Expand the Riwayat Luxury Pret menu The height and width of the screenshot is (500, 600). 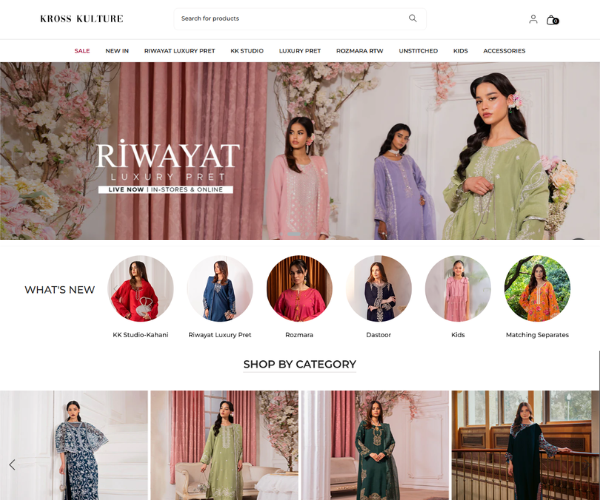pyautogui.click(x=181, y=51)
